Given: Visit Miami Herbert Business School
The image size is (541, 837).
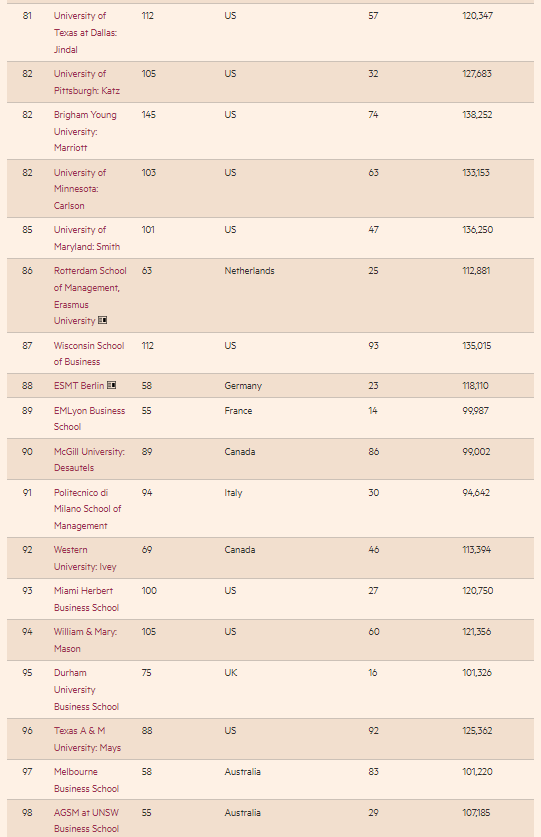Looking at the screenshot, I should (86, 599).
